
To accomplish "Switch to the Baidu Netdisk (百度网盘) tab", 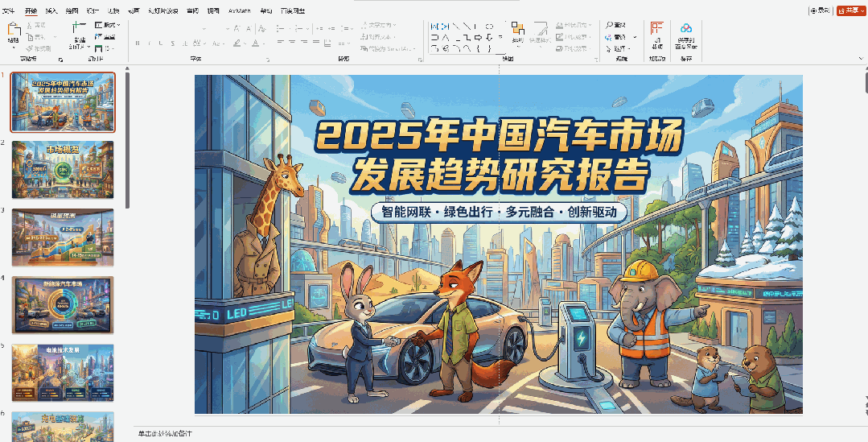I will (x=294, y=11).
